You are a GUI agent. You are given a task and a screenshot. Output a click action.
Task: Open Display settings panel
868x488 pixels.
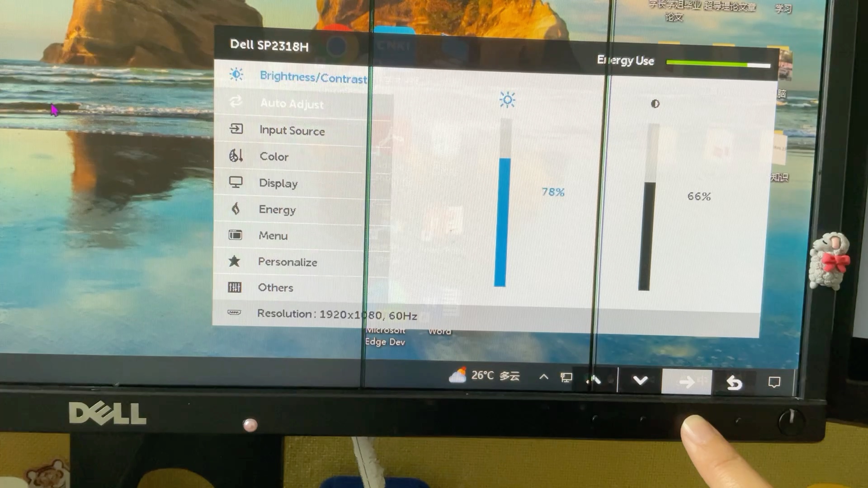(x=278, y=183)
